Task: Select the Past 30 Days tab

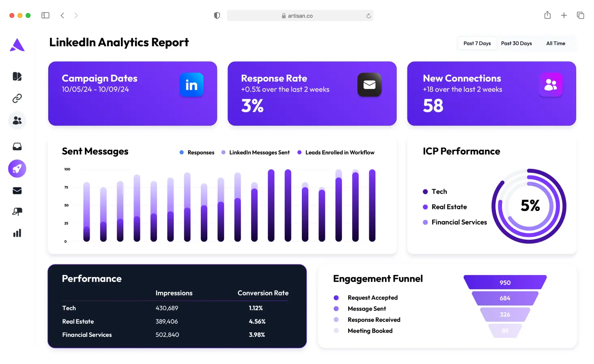Action: click(x=516, y=43)
